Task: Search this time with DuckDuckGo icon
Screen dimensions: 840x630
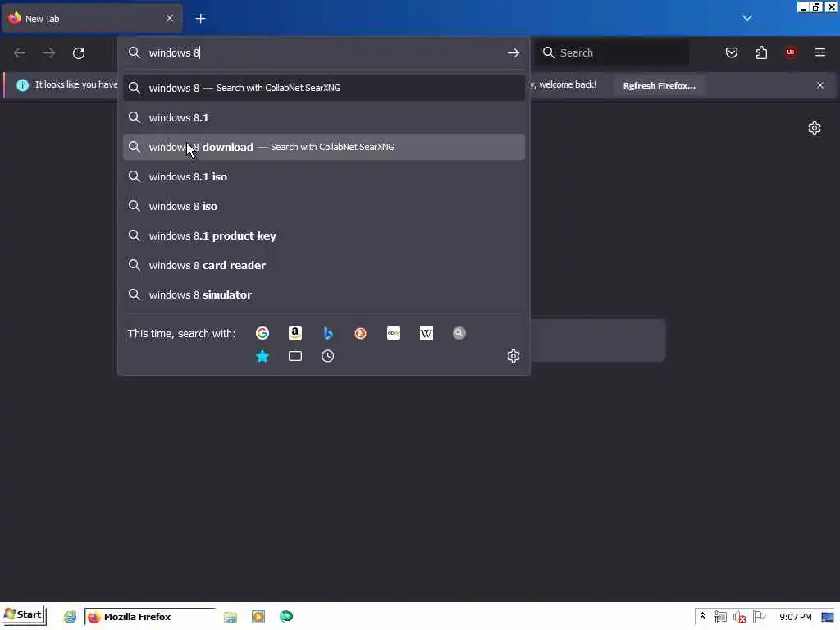Action: click(x=361, y=333)
